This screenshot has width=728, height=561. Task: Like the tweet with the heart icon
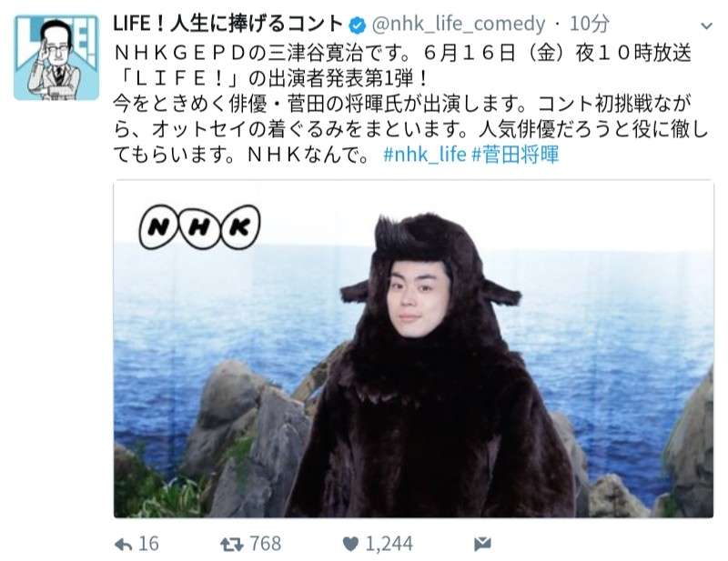coord(350,544)
